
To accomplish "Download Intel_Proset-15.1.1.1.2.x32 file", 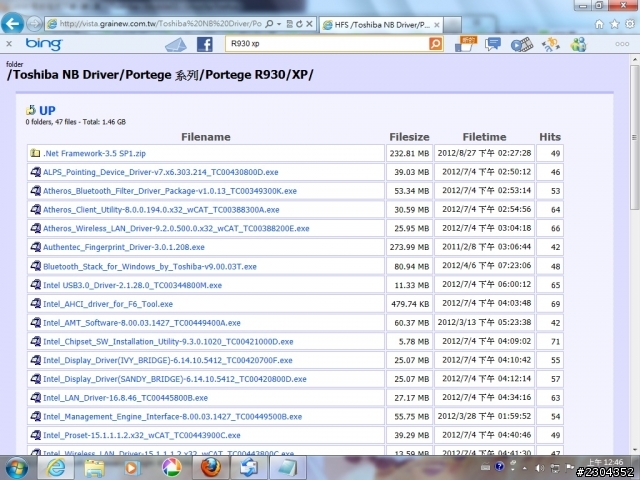I will tap(142, 436).
